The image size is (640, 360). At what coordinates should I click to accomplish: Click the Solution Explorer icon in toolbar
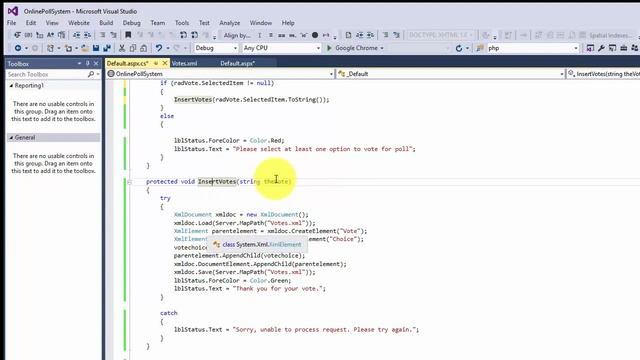590,48
